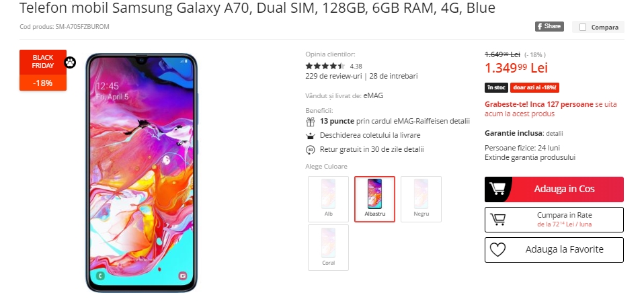Image resolution: width=644 pixels, height=301 pixels.
Task: Open detalii for Garantie inclusa
Action: point(555,134)
